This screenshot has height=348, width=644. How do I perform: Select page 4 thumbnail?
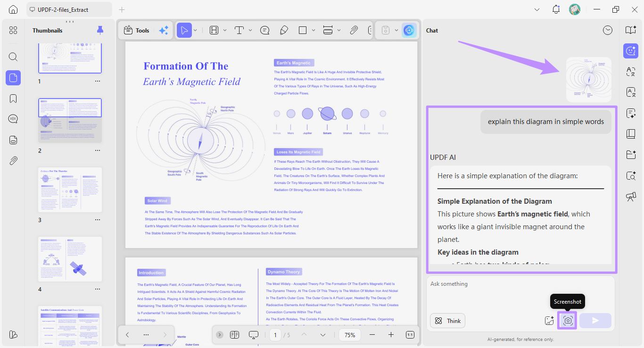click(70, 259)
